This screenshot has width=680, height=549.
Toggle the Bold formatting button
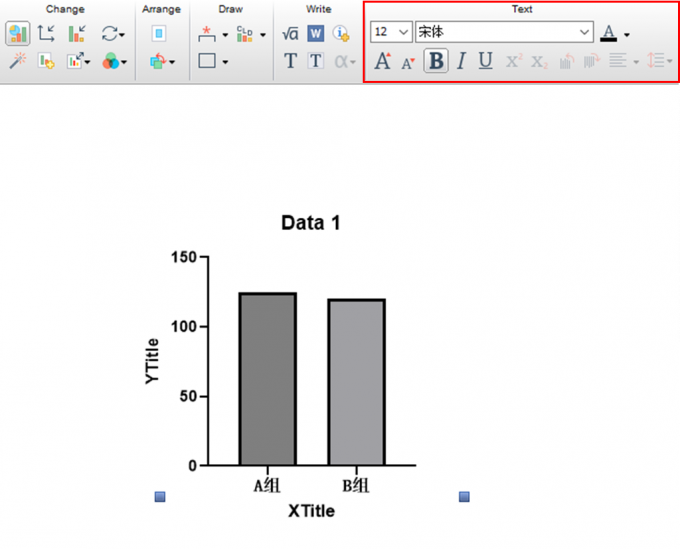(436, 61)
